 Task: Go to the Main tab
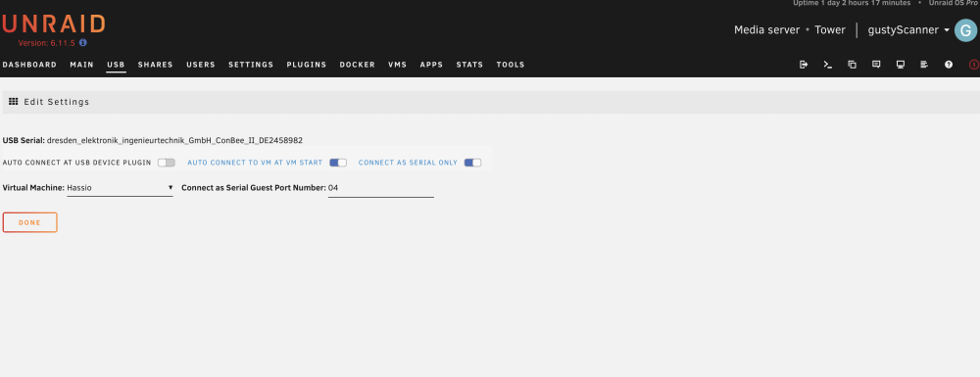tap(82, 65)
